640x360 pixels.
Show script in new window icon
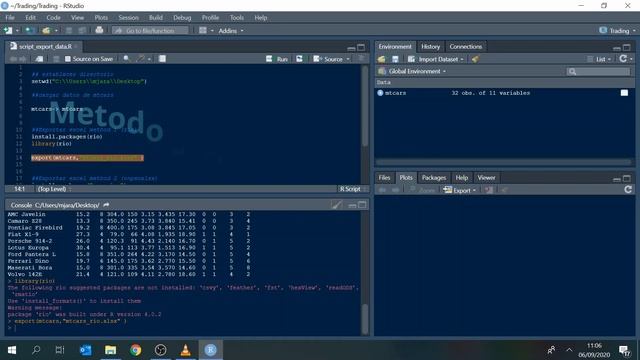pyautogui.click(x=39, y=59)
